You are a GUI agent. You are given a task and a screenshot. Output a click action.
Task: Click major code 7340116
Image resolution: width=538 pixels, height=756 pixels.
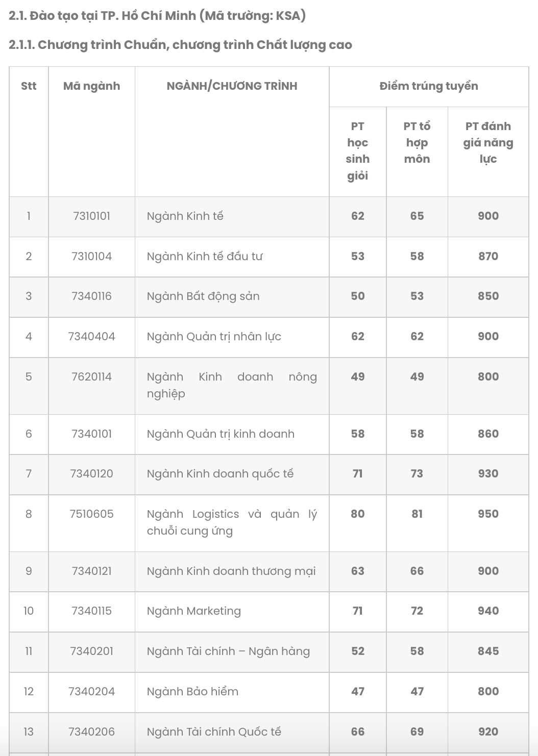coord(92,296)
